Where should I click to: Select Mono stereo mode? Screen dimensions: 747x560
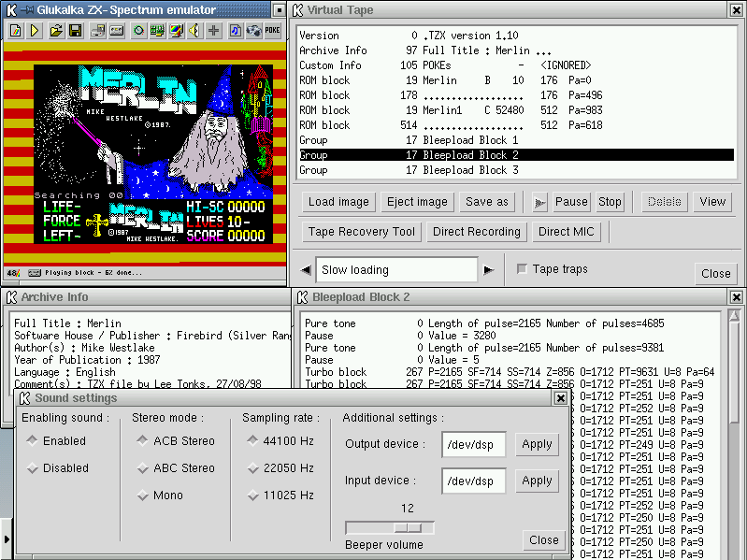(142, 495)
